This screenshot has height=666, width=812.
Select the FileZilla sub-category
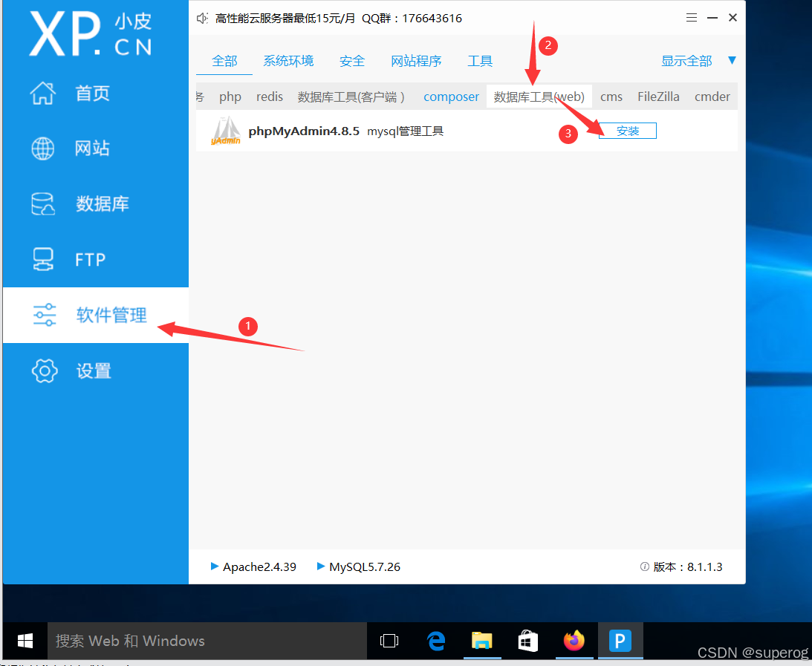click(x=658, y=97)
